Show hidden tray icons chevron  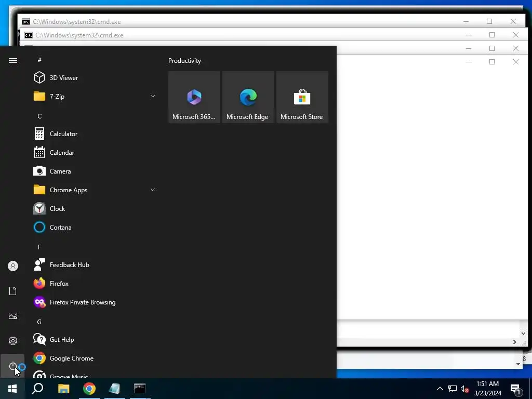tap(440, 389)
